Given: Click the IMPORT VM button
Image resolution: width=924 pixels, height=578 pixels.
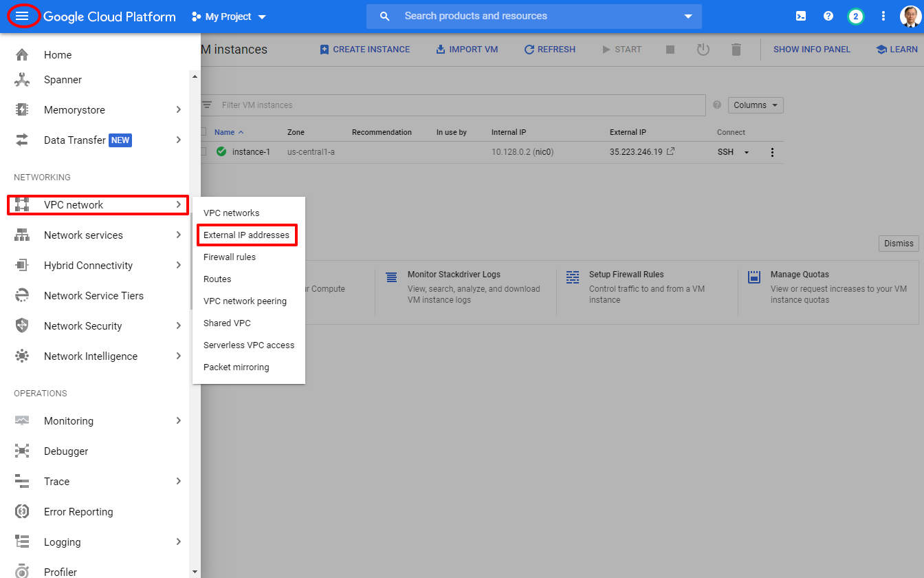Looking at the screenshot, I should (467, 50).
